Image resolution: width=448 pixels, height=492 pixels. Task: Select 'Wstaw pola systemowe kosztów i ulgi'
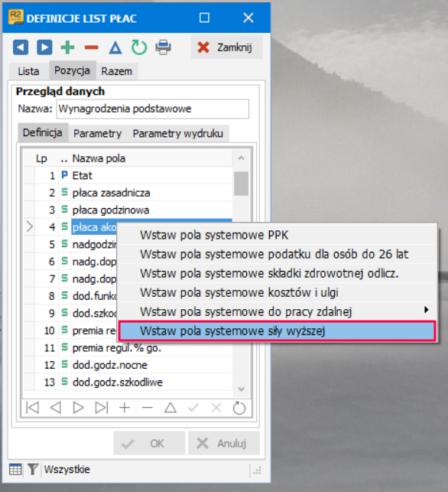tap(278, 293)
